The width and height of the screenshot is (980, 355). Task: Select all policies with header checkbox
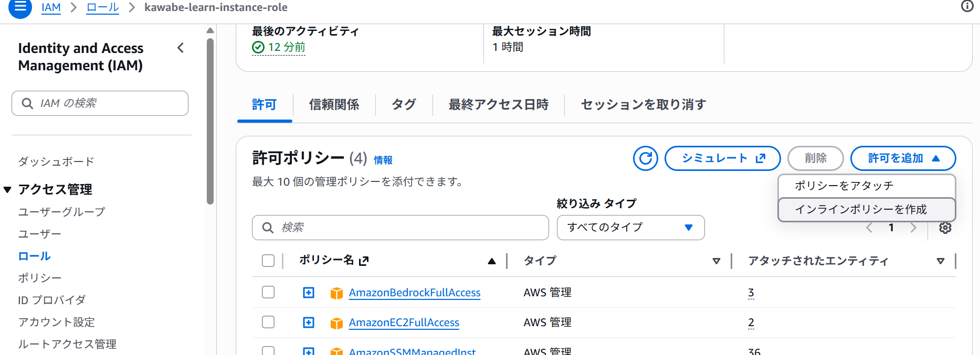(x=268, y=261)
